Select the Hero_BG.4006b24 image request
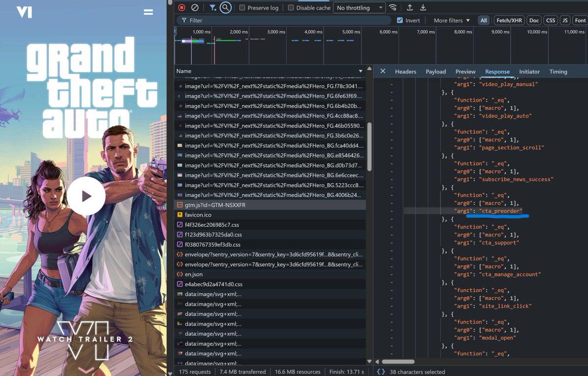Screen dimensions: 588x376 [x=270, y=195]
